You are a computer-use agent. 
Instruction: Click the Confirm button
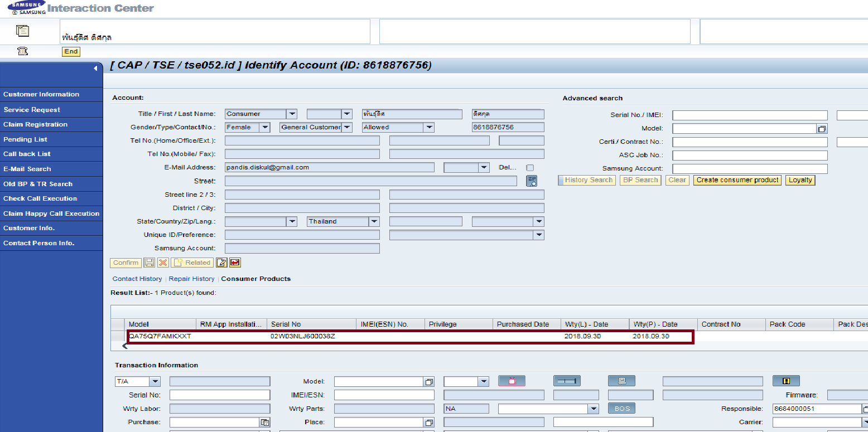tap(126, 263)
